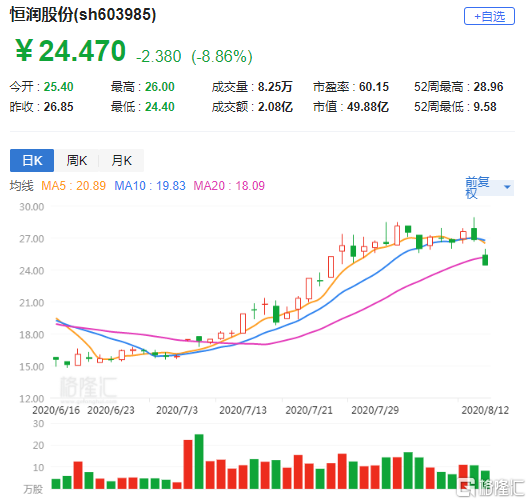The width and height of the screenshot is (531, 504).
Task: Click the 2020/7/29 date axis label
Action: point(375,410)
